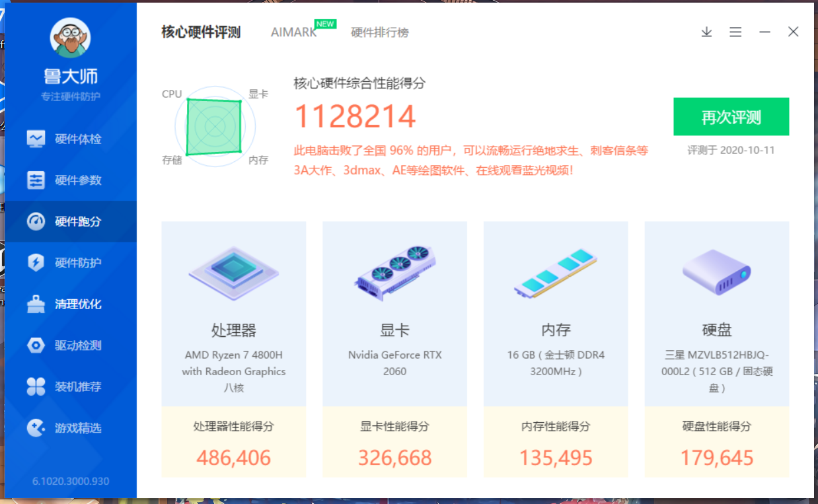Open 硬件防护 in the sidebar
The image size is (818, 504).
point(71,263)
